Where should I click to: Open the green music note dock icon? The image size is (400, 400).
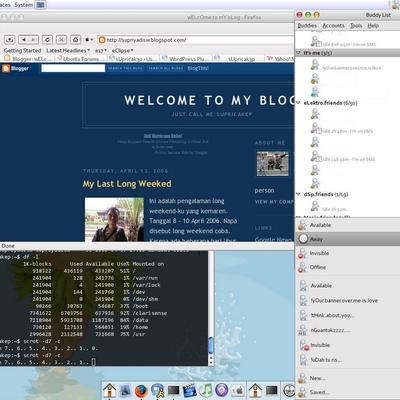pyautogui.click(x=206, y=390)
